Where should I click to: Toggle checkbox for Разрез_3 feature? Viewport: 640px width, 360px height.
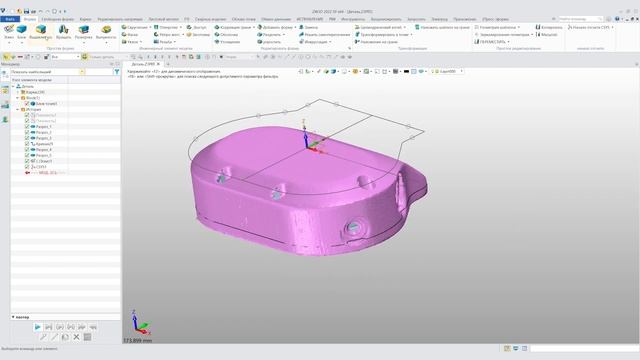click(x=27, y=138)
